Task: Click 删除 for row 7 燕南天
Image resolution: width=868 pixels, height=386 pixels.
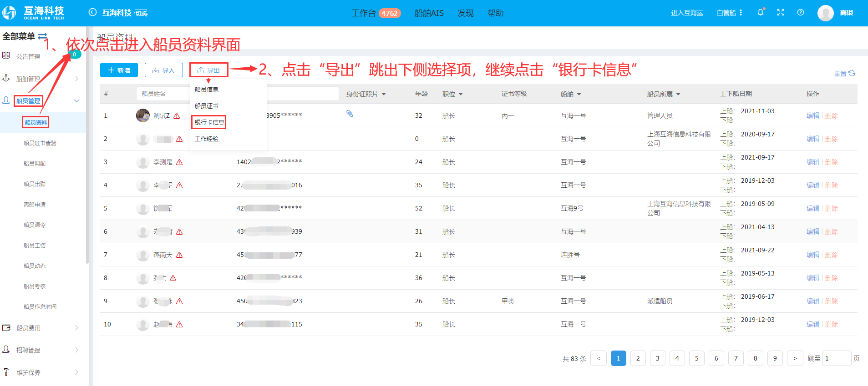Action: [831, 255]
